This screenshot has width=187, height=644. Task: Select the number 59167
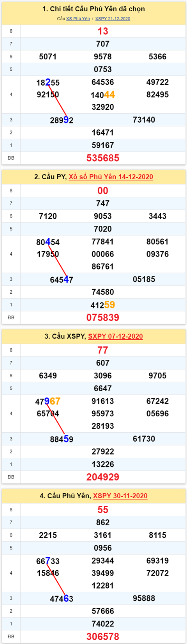click(x=103, y=145)
